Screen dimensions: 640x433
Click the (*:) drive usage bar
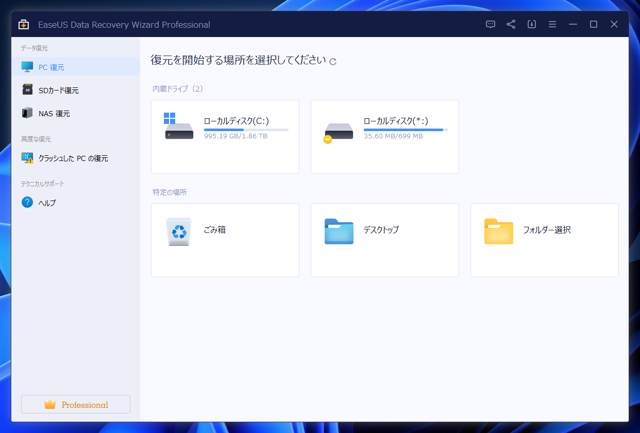406,130
